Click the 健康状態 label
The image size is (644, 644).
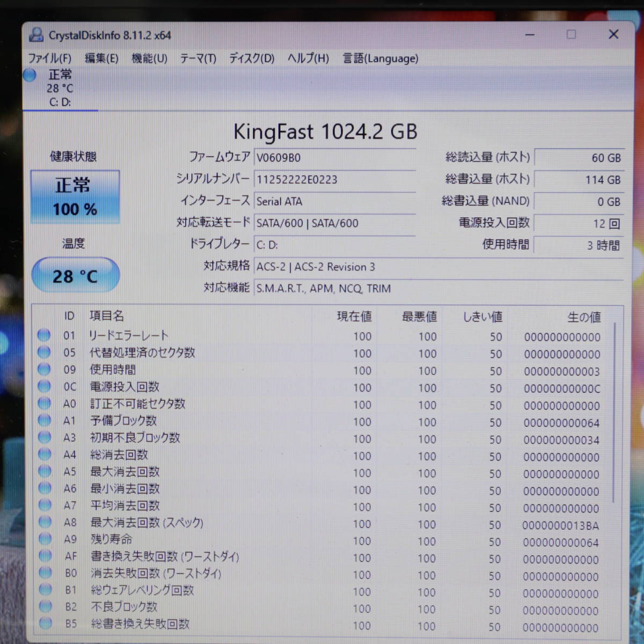[x=74, y=156]
